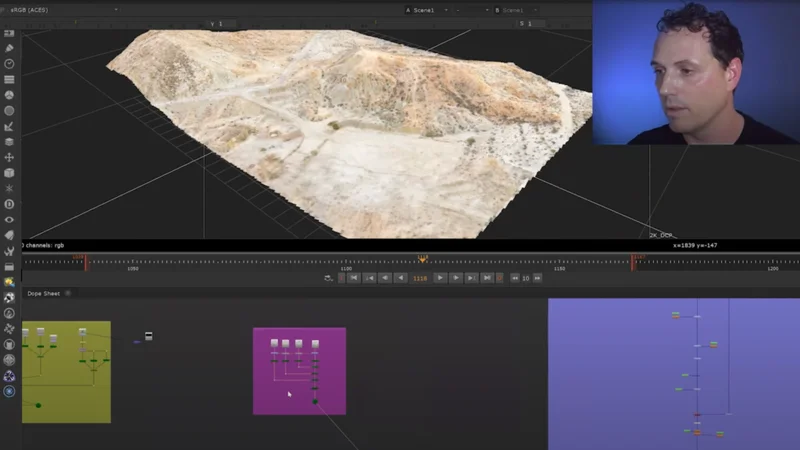Select the green dot node in yellow backdrop
The height and width of the screenshot is (450, 800).
coord(38,405)
